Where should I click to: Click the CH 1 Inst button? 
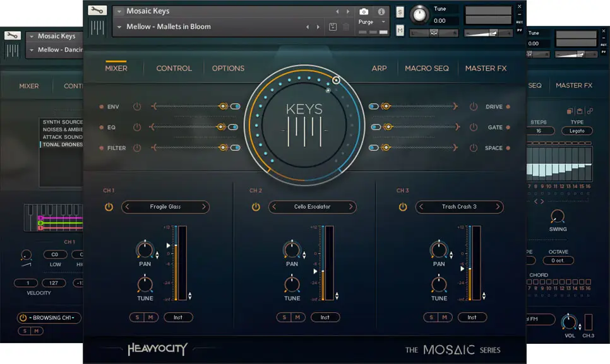coord(178,317)
